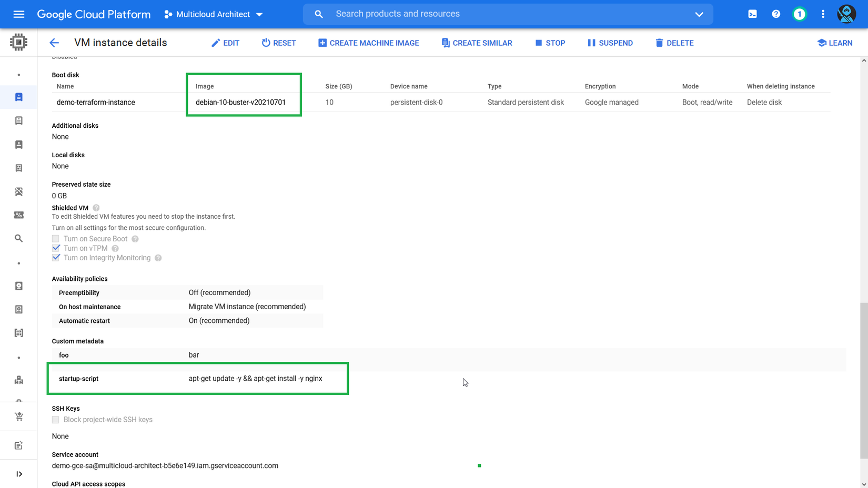
Task: Expand search bar dropdown chevron
Action: tap(699, 14)
